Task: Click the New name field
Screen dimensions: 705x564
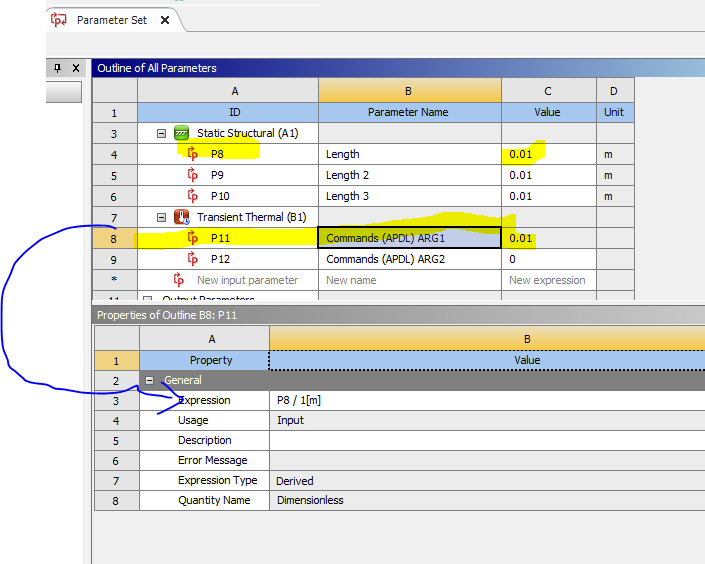Action: coord(410,280)
